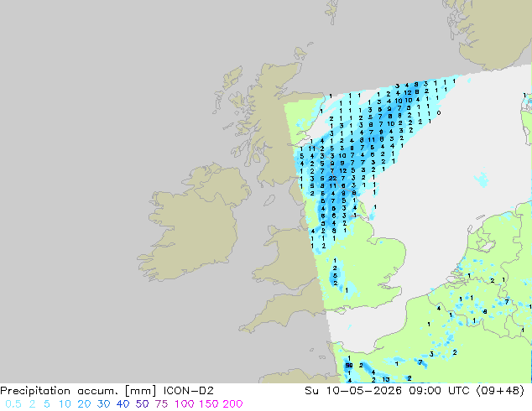Select the 5 mm legend value

click(47, 404)
